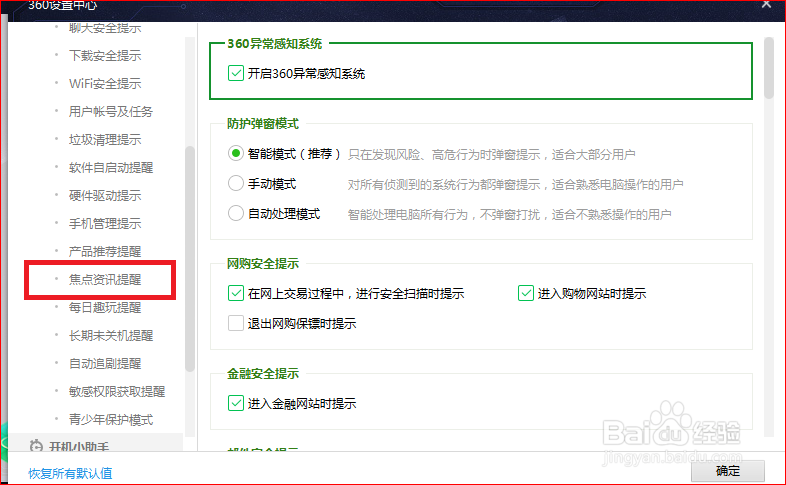The image size is (786, 485).
Task: Click the left sidebar scrollbar thumb
Action: click(189, 258)
